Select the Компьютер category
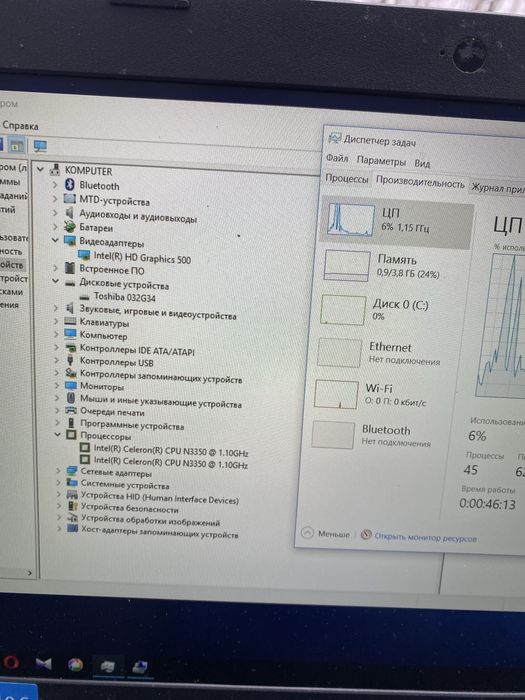The width and height of the screenshot is (525, 700). 103,335
